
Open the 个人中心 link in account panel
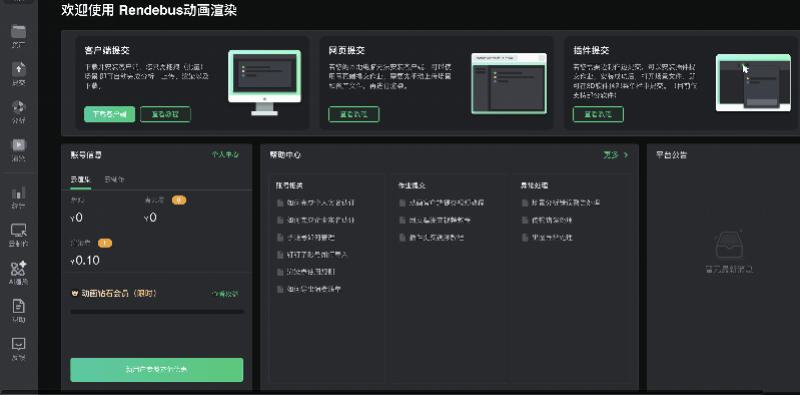click(225, 155)
